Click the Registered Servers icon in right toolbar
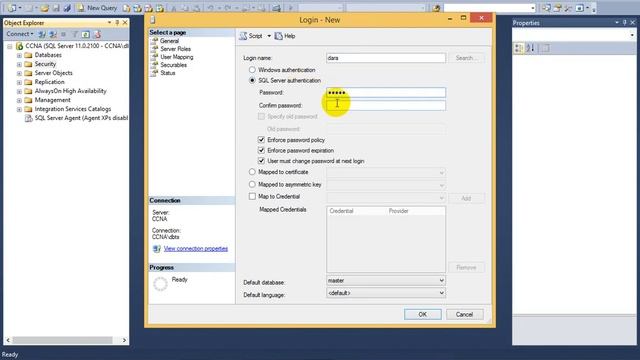 tap(546, 8)
